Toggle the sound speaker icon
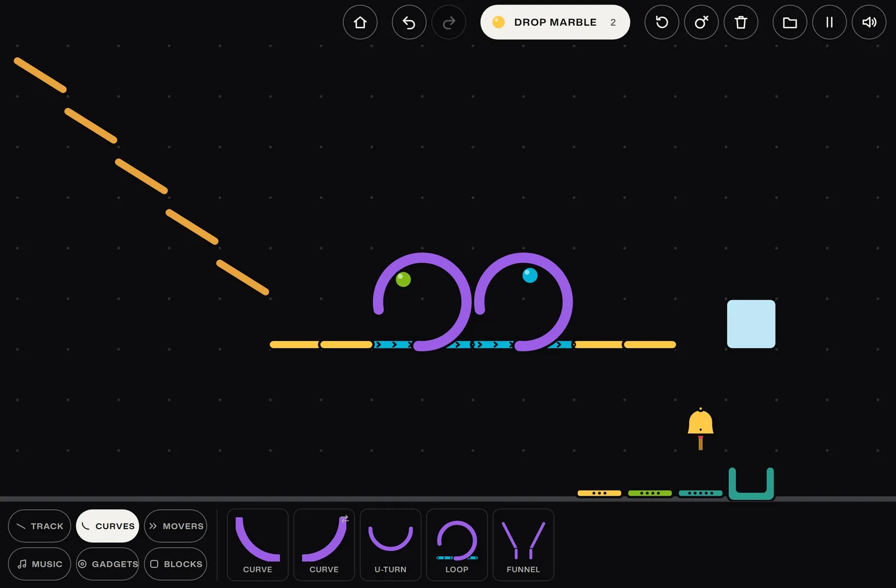Screen dimensions: 896x588 (x=869, y=22)
